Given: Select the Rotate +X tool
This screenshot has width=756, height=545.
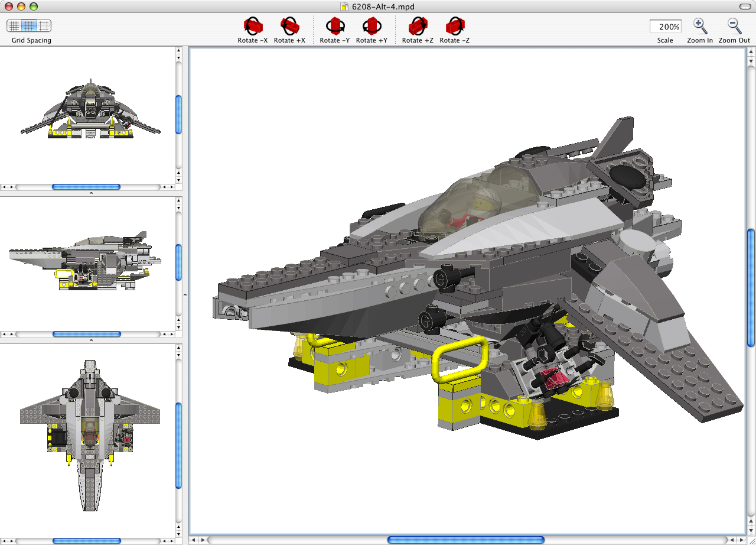Looking at the screenshot, I should pyautogui.click(x=289, y=26).
